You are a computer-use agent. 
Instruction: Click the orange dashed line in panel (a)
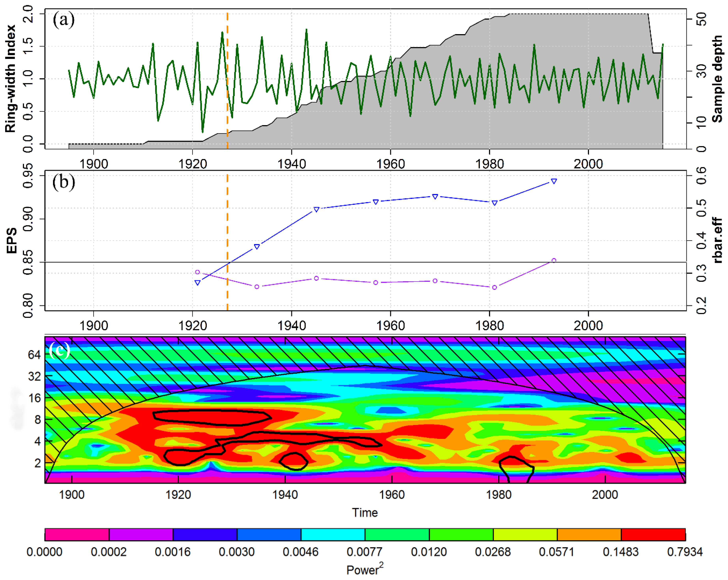point(227,80)
